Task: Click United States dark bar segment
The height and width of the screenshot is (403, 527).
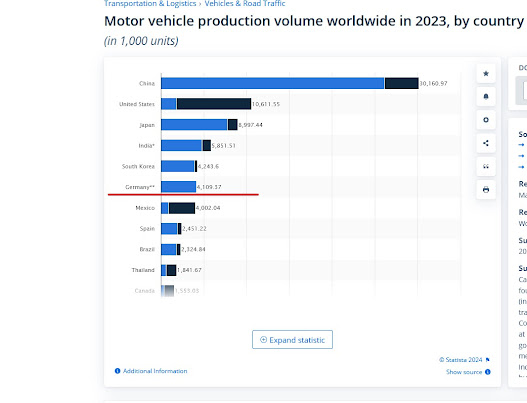Action: click(214, 104)
